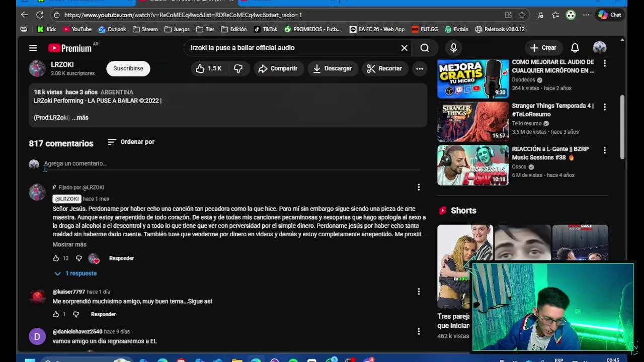Download the video with Descargar
This screenshot has height=362, width=644.
(333, 68)
